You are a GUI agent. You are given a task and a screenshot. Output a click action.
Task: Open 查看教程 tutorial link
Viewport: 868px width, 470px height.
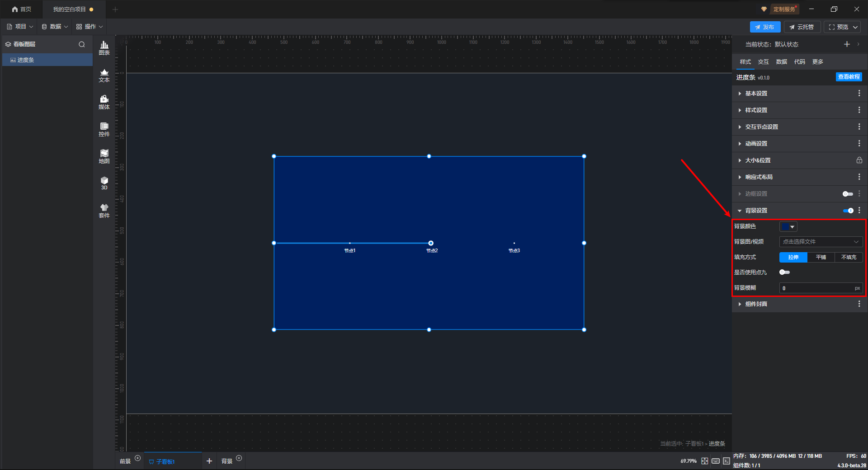tap(849, 77)
